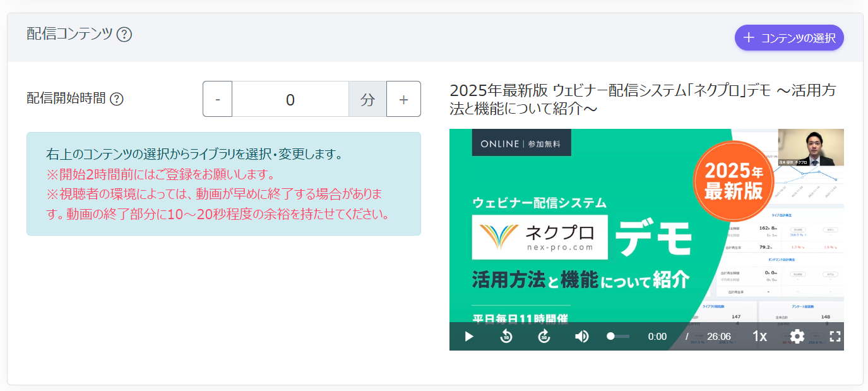868x391 pixels.
Task: Enter fullscreen video mode
Action: pyautogui.click(x=835, y=337)
